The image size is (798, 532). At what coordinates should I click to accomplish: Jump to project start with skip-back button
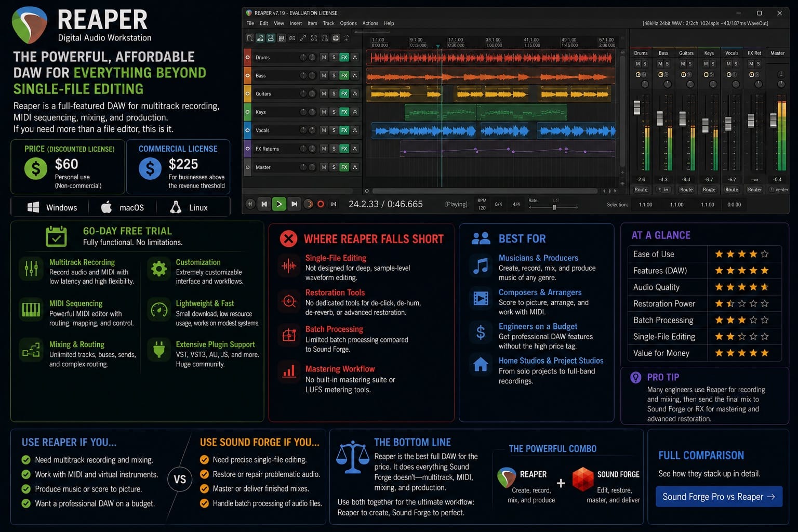[x=264, y=204]
